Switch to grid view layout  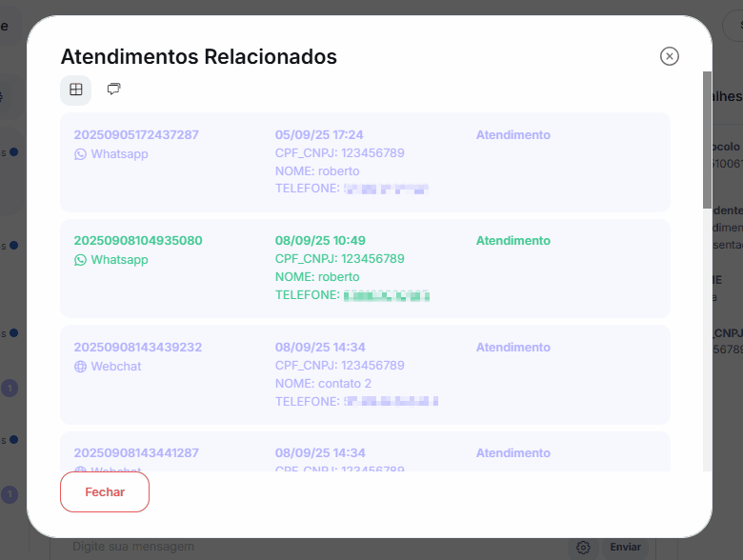point(76,90)
